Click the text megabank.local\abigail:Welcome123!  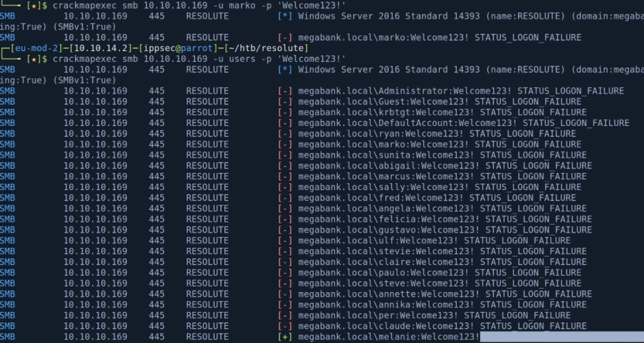click(389, 166)
